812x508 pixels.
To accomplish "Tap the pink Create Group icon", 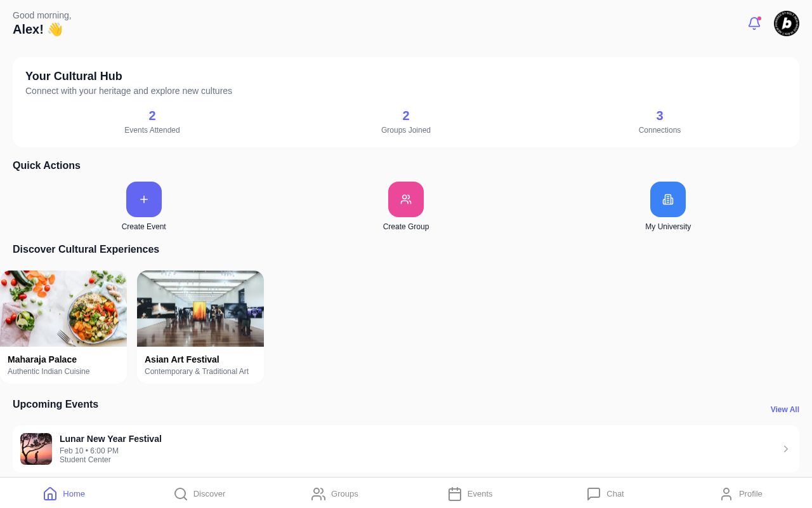I will tap(406, 199).
